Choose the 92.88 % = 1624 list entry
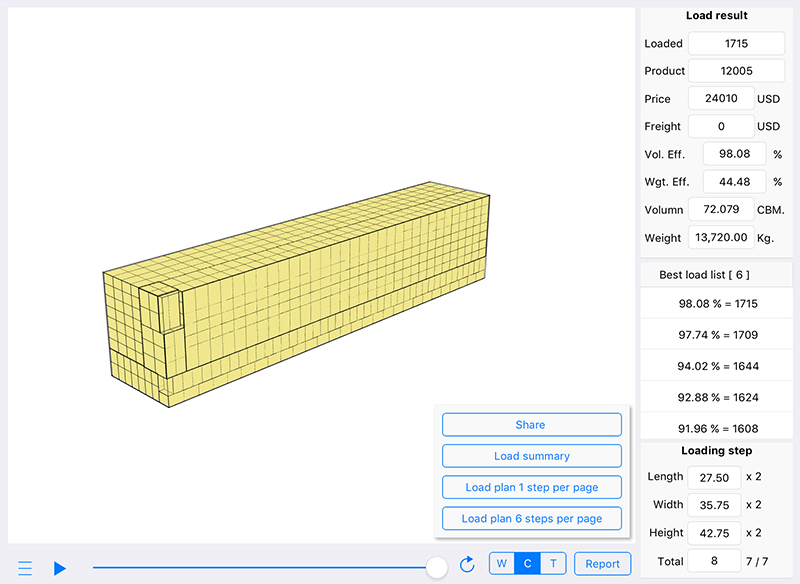800x584 pixels. (x=718, y=397)
